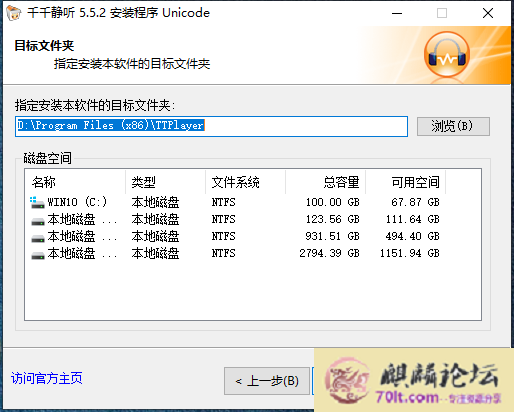Select the disk with 494.40 GB free
This screenshot has width=514, height=412.
tap(235, 236)
